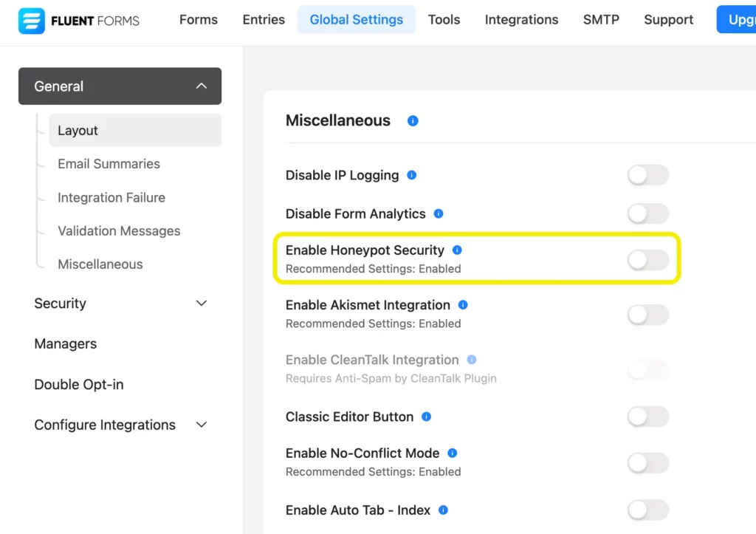
Task: Click the Fluent Forms logo icon
Action: pos(31,21)
